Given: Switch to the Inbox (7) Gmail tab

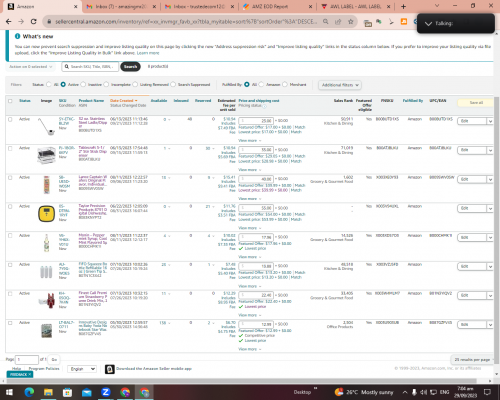Looking at the screenshot, I should (x=121, y=6).
